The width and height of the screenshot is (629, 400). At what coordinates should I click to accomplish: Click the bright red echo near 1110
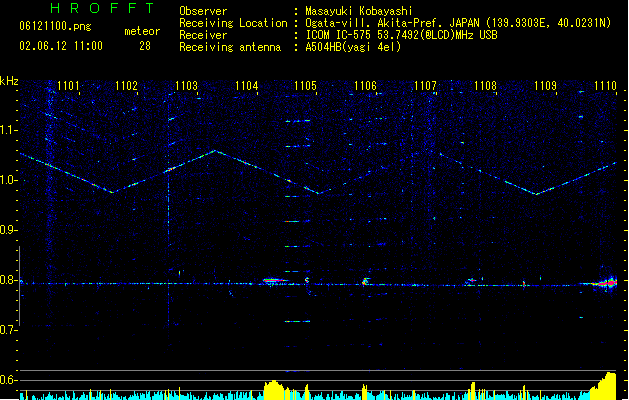[607, 282]
